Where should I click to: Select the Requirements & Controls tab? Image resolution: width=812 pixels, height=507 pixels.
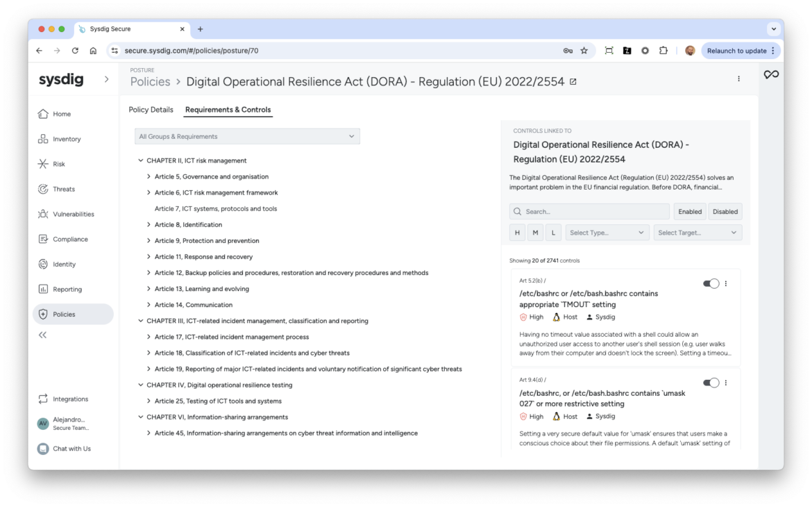click(x=228, y=110)
